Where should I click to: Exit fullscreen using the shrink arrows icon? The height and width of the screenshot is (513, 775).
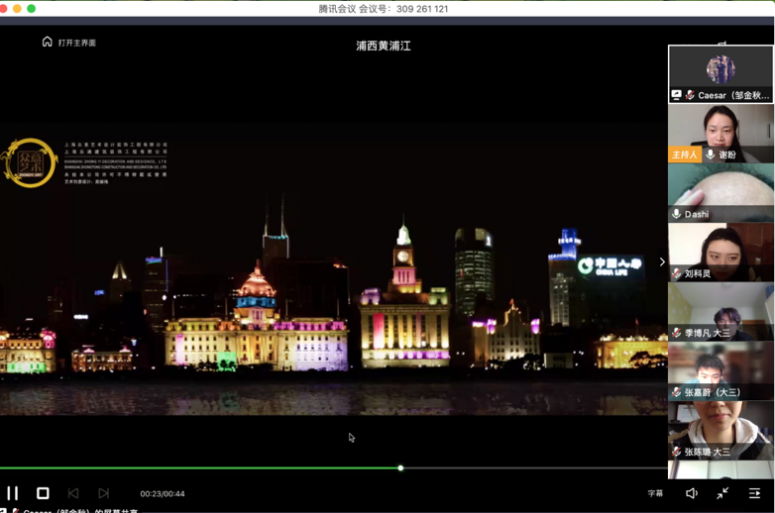click(x=722, y=493)
